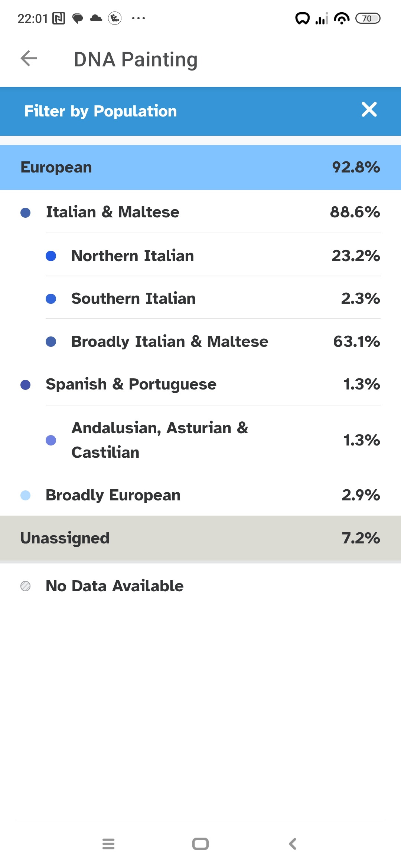
Task: Filter by Italian & Maltese population
Action: [200, 212]
